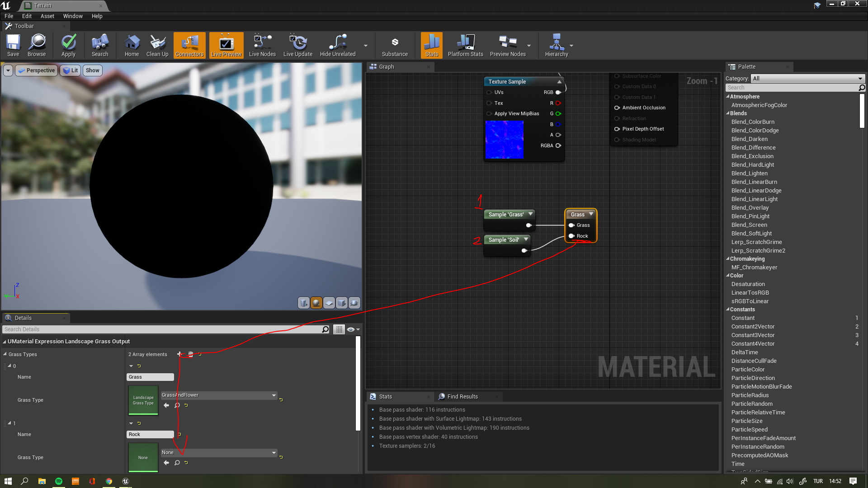Apply material changes with Apply button
This screenshot has height=488, width=868.
click(x=68, y=45)
